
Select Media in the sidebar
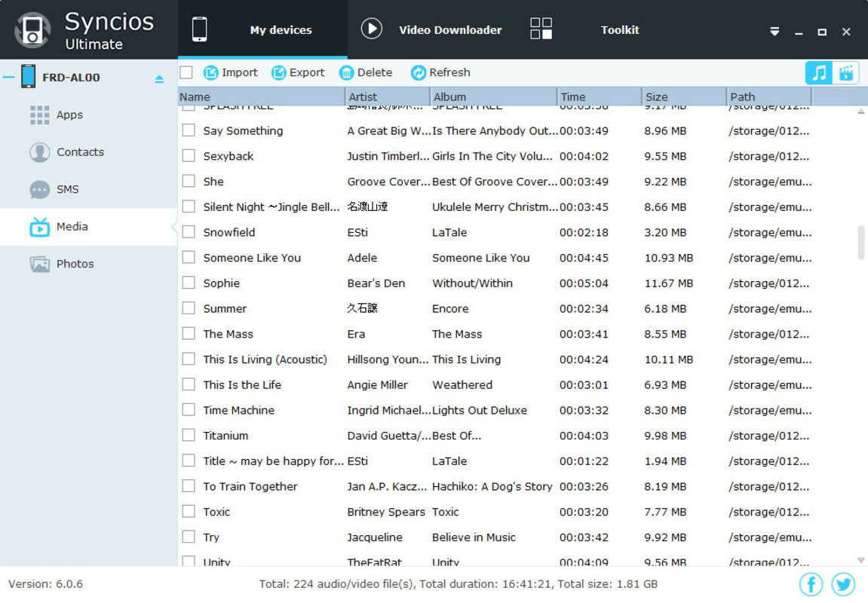pyautogui.click(x=88, y=227)
